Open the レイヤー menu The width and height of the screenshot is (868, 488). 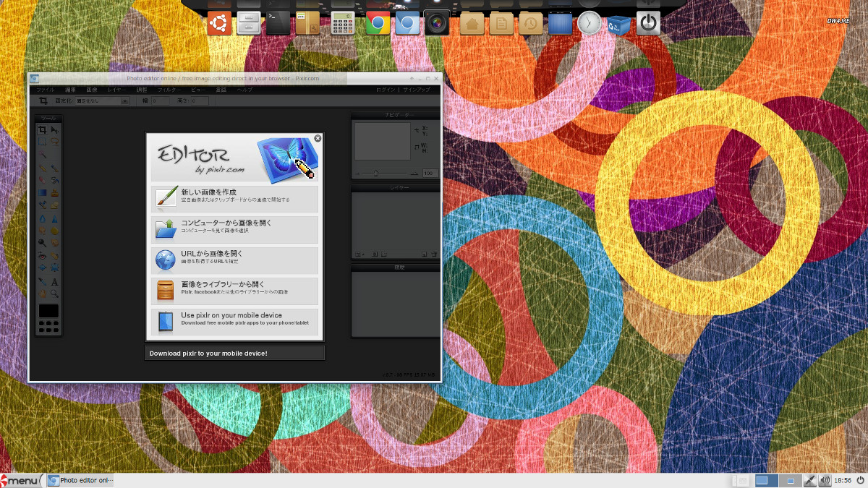point(116,90)
